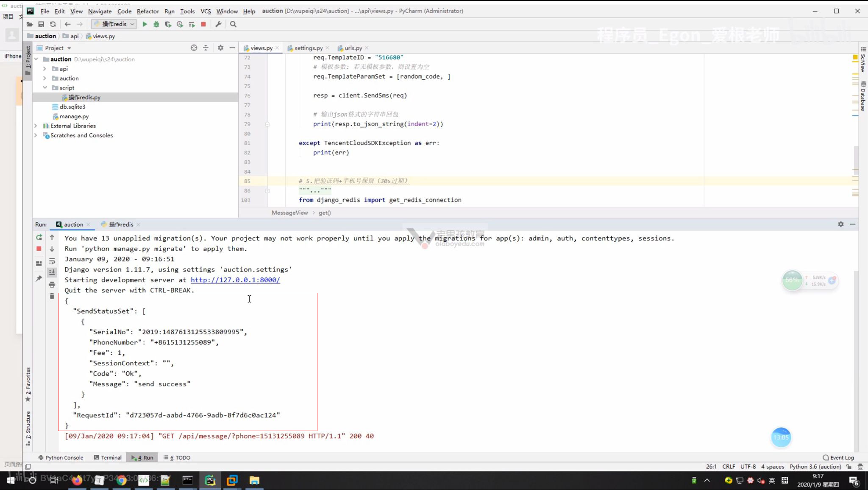Open Project panel settings gear
Screen dimensions: 868x490
point(220,48)
